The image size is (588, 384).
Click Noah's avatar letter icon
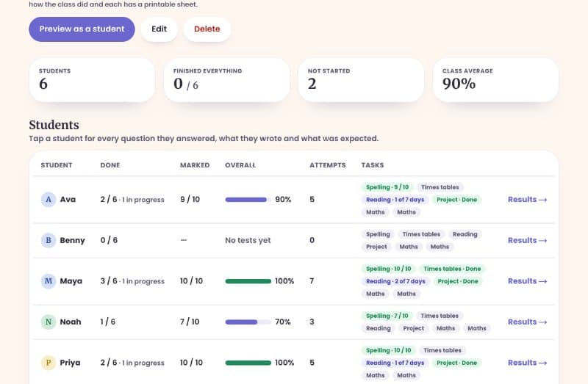point(49,322)
